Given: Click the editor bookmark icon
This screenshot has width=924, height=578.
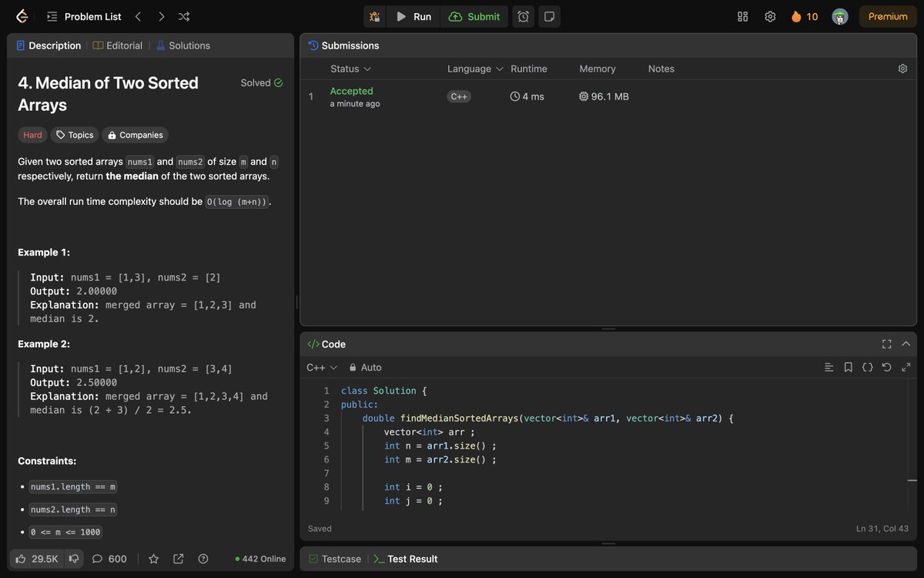Looking at the screenshot, I should 848,368.
